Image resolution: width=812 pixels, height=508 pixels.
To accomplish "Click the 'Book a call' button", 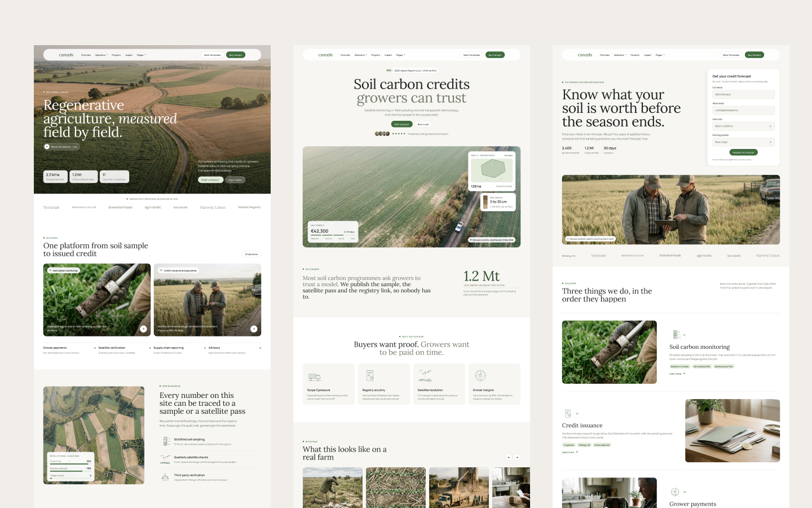I will coord(423,124).
